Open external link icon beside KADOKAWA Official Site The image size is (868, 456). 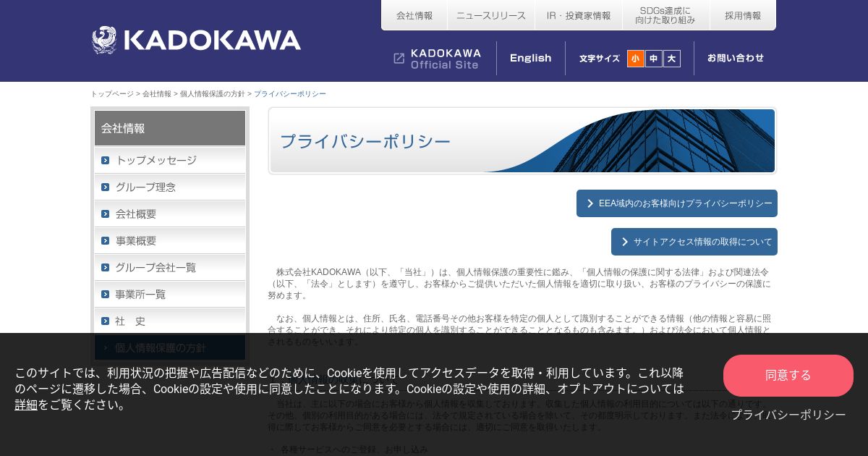(399, 58)
